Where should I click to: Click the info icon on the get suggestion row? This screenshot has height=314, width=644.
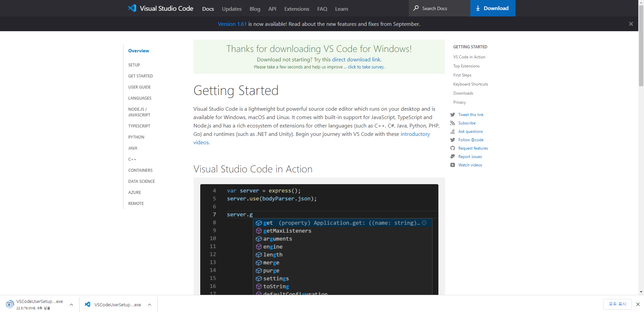pos(424,223)
